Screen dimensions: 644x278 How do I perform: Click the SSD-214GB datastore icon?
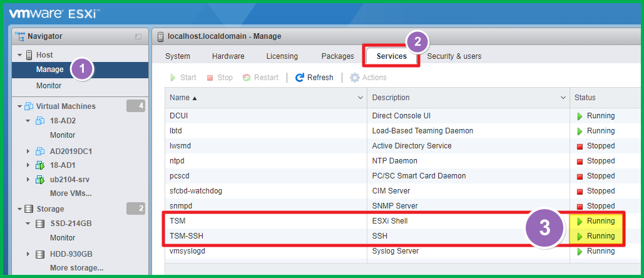tap(40, 224)
